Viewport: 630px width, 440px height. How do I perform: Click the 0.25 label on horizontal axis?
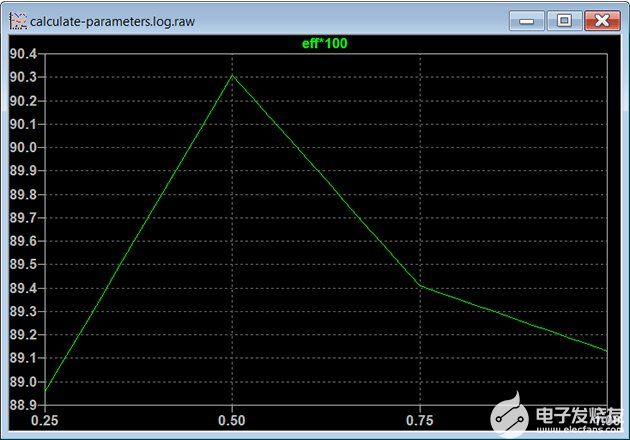pos(45,421)
